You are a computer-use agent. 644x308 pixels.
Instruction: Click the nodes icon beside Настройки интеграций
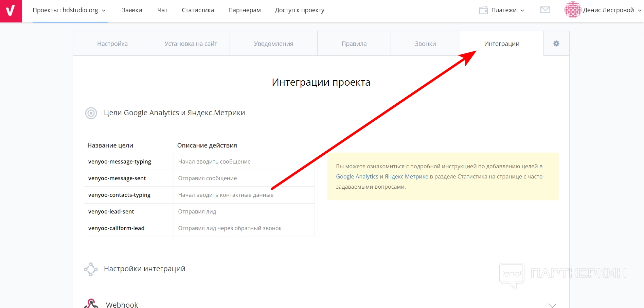point(91,269)
